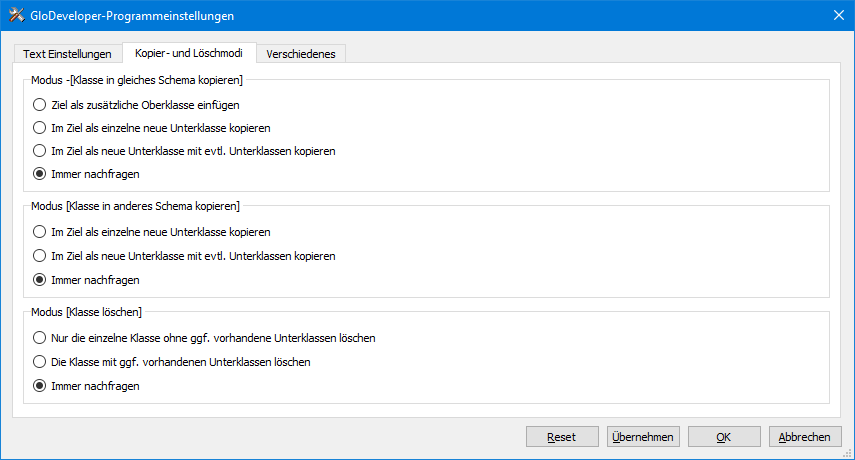Select 'Die Klasse mit ggf. vorhandenen Unterklassen löschen'
The image size is (855, 460).
point(171,362)
